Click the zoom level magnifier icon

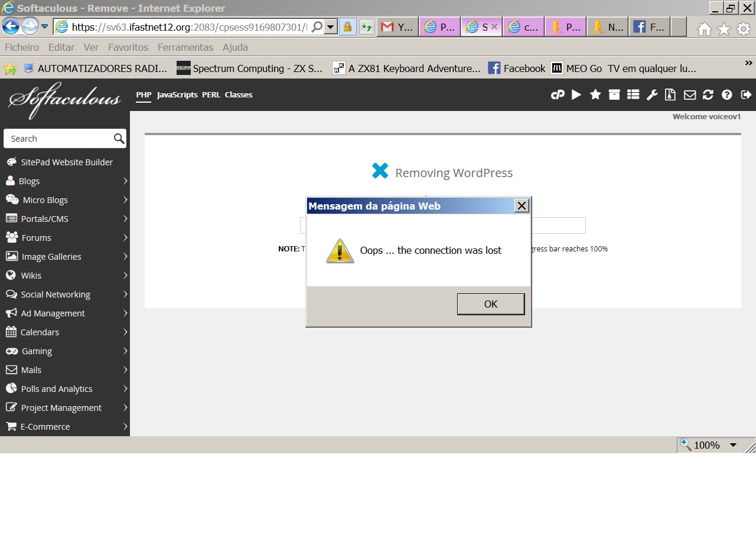tap(686, 444)
